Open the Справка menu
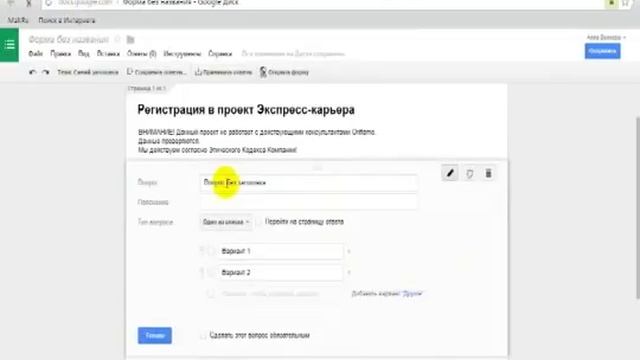 point(220,53)
